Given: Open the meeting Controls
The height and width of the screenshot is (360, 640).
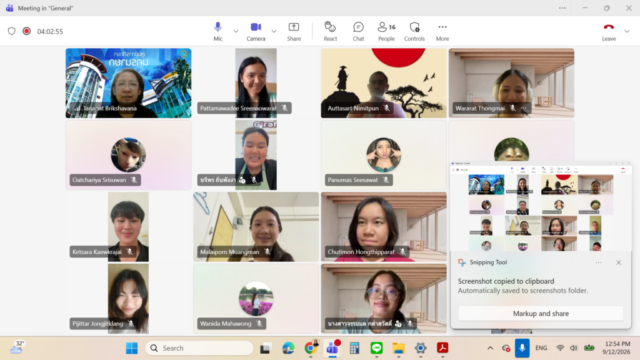Looking at the screenshot, I should (x=414, y=31).
